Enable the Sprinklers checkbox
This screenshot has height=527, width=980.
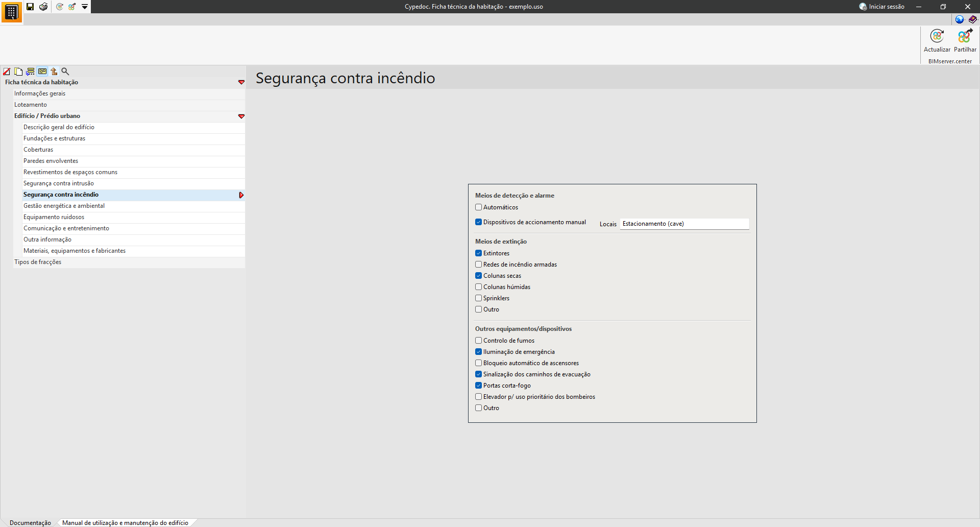(x=479, y=298)
